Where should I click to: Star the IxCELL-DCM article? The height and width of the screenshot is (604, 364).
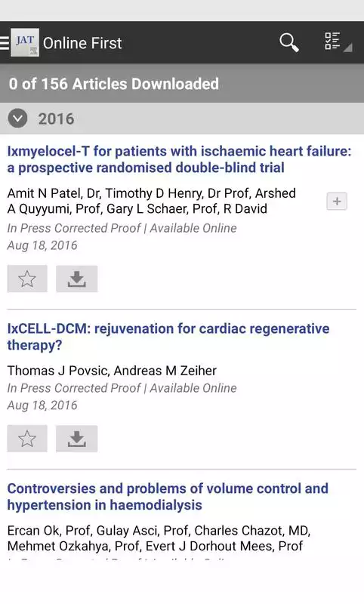27,439
